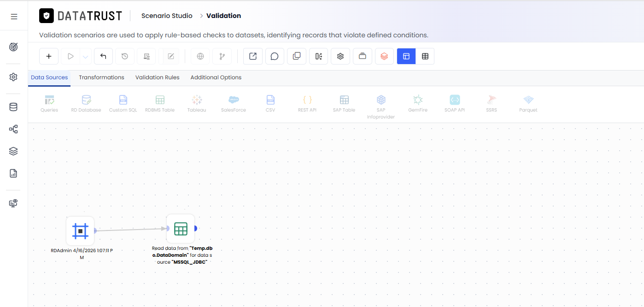
Task: Open the flow diagram icon in the sidebar
Action: point(13,129)
